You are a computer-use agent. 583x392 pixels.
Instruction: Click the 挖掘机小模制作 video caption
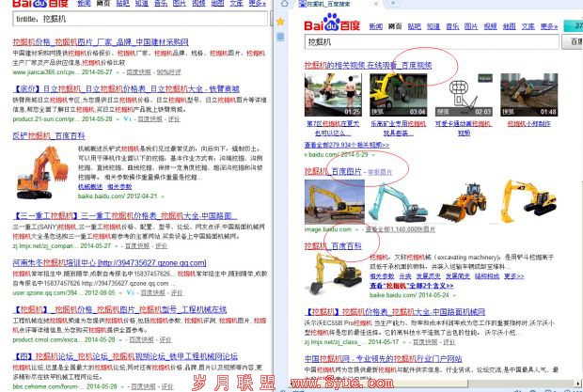pos(529,123)
